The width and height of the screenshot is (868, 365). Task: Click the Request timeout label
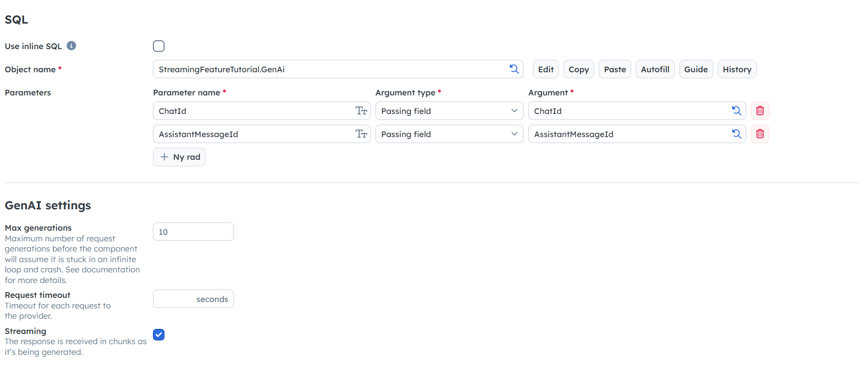pos(38,295)
